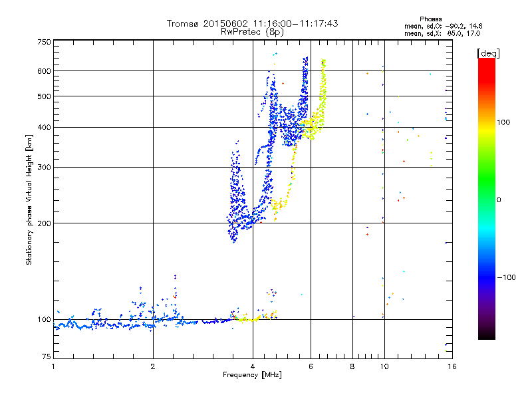
Task: Click the y-axis '750' tick label
Action: click(x=45, y=42)
